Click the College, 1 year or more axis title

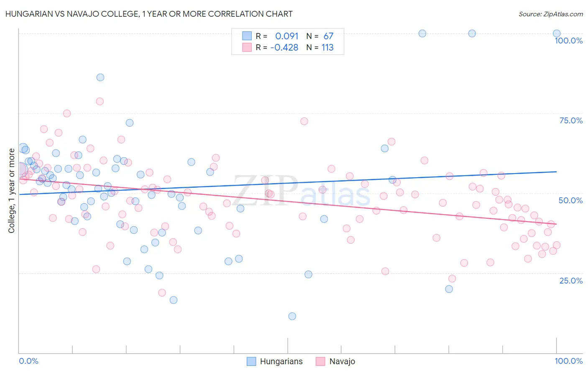point(12,191)
